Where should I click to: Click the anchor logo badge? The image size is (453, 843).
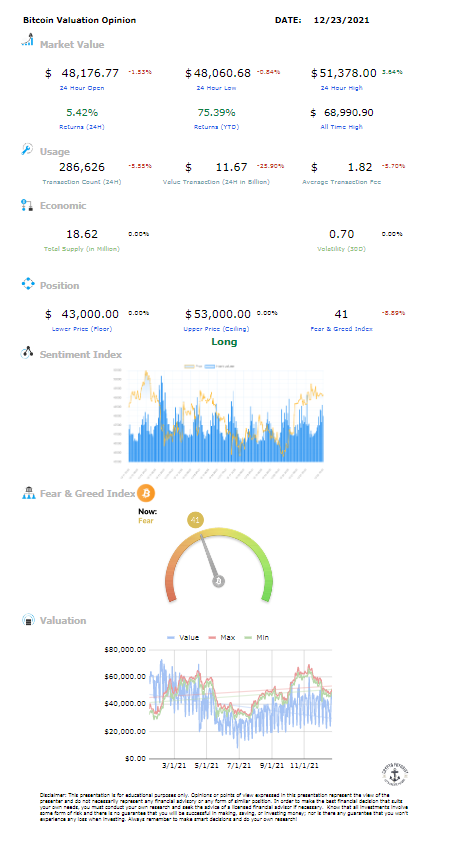pyautogui.click(x=395, y=775)
